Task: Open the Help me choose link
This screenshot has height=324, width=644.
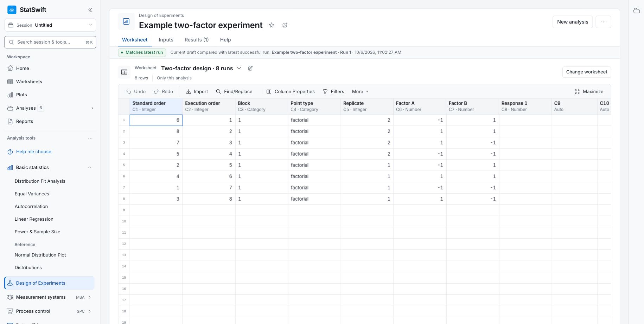Action: click(34, 152)
